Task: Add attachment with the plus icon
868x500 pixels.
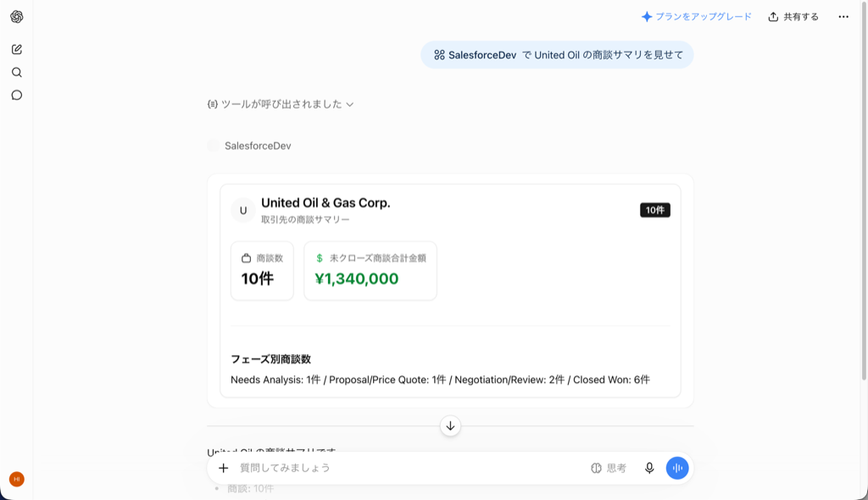Action: 223,468
